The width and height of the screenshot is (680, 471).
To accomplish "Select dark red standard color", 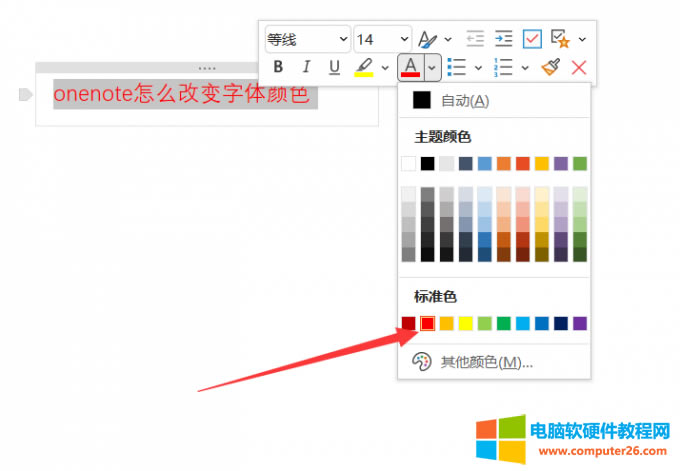I will click(409, 323).
